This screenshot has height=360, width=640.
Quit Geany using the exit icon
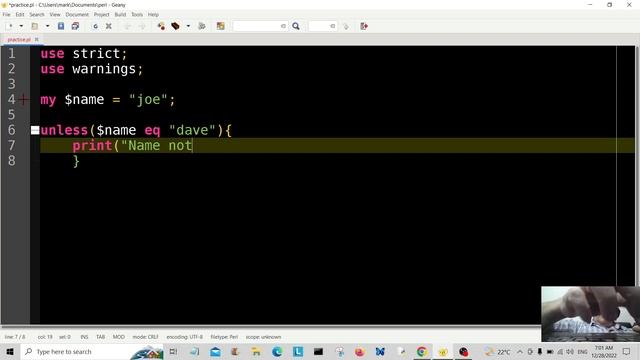[x=364, y=26]
